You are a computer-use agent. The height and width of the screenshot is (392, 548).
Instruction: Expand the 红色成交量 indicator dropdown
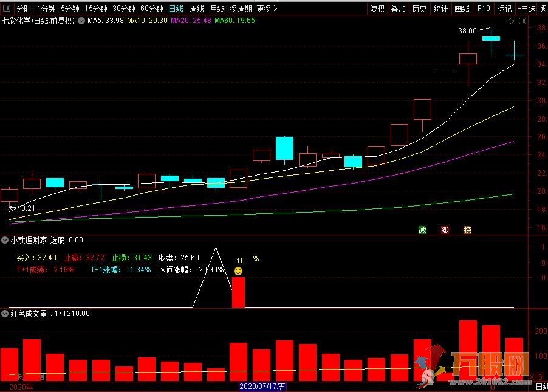click(x=4, y=314)
